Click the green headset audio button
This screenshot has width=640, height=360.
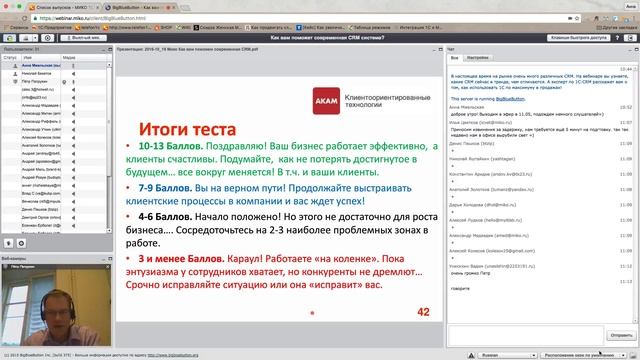pyautogui.click(x=10, y=38)
